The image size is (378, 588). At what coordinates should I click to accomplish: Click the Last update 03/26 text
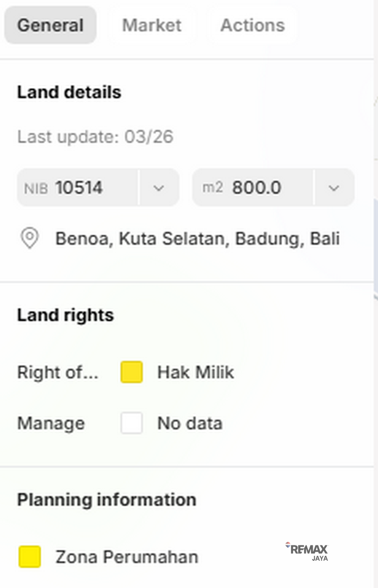(95, 137)
